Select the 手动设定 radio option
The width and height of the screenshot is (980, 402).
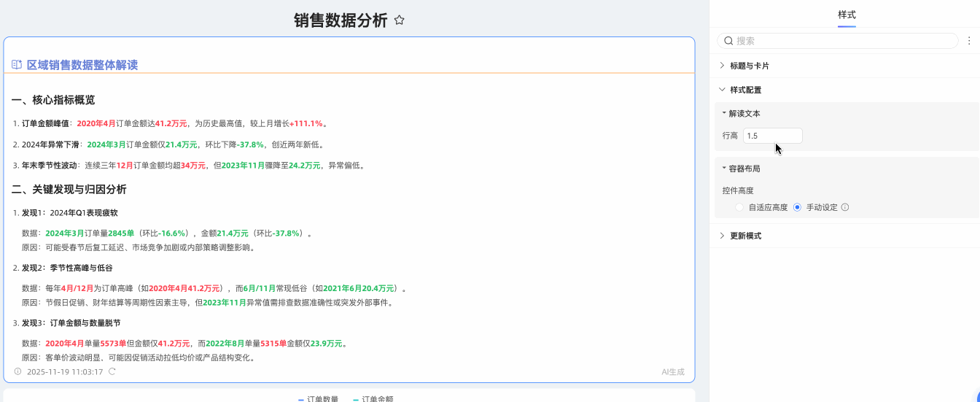(x=797, y=207)
